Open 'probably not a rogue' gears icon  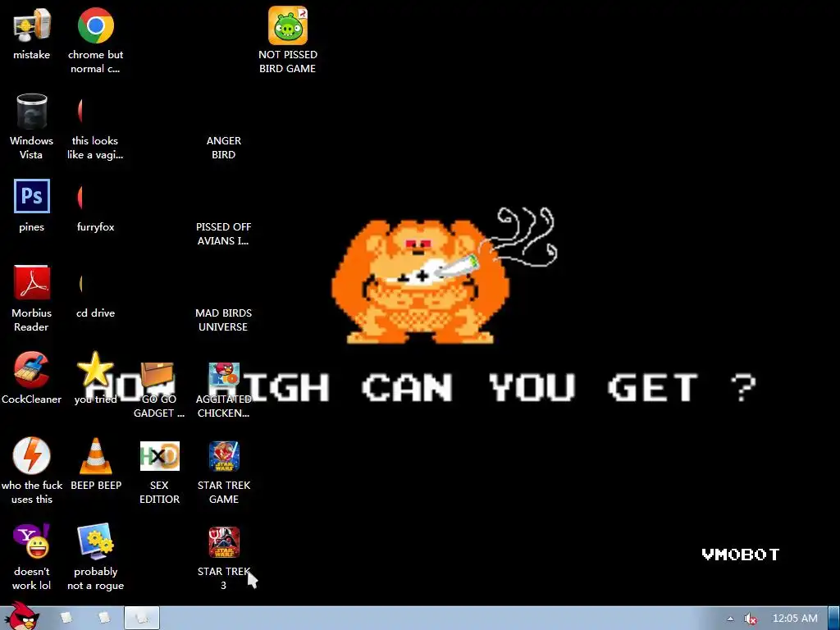pyautogui.click(x=95, y=541)
